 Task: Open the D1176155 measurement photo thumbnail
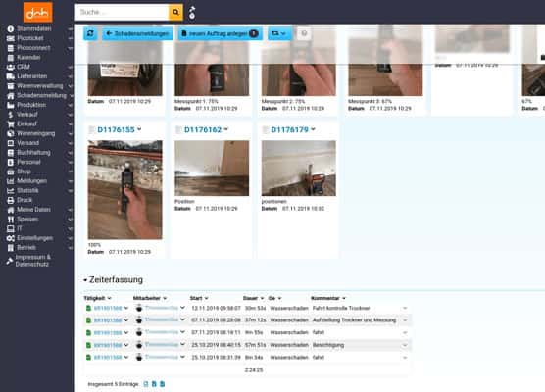click(124, 190)
